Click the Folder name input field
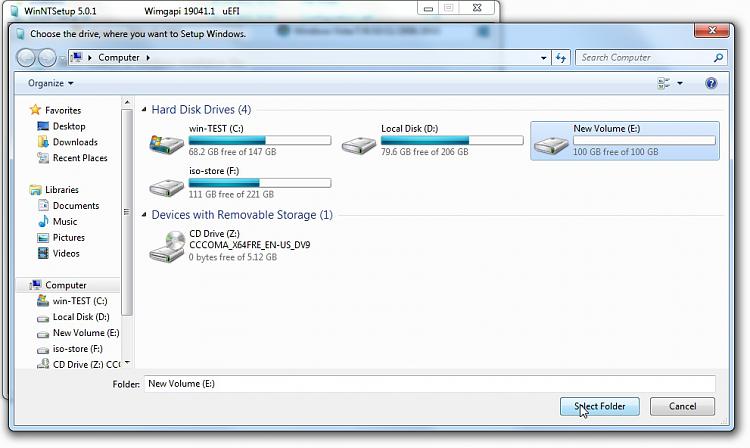750x448 pixels. [430, 384]
